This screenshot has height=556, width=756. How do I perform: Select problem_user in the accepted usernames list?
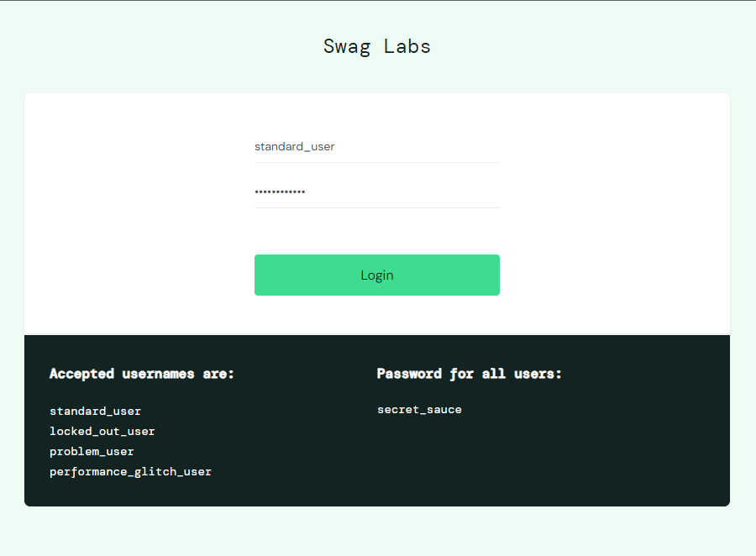pyautogui.click(x=92, y=452)
